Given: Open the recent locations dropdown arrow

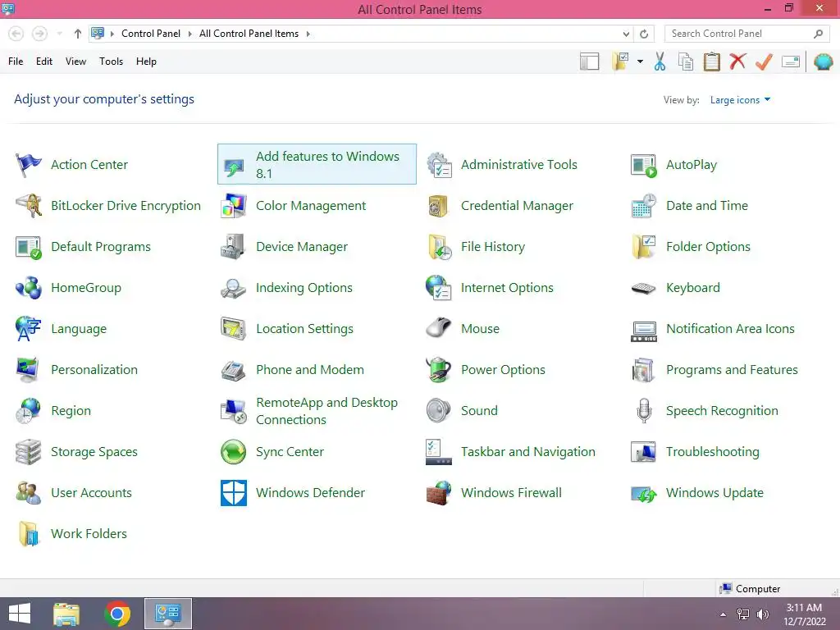Looking at the screenshot, I should [x=59, y=34].
